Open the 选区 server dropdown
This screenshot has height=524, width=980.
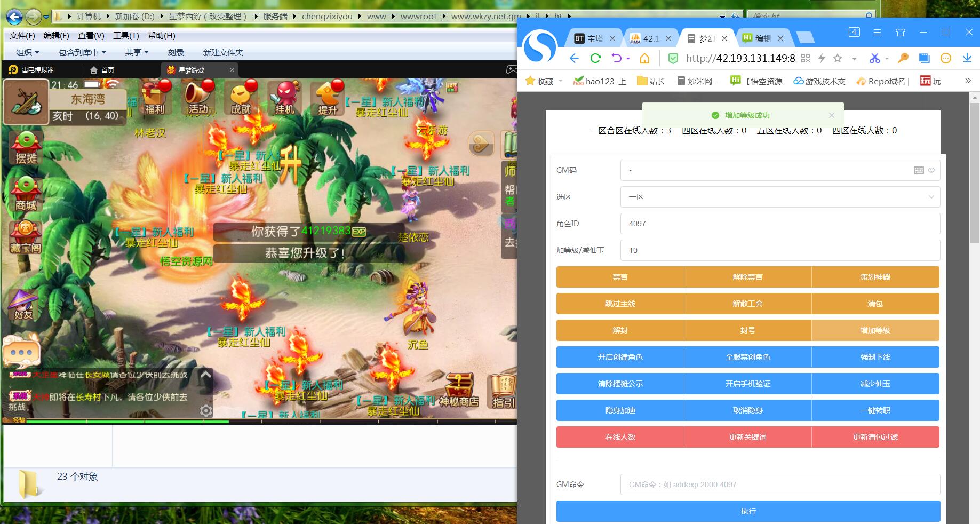pos(779,197)
